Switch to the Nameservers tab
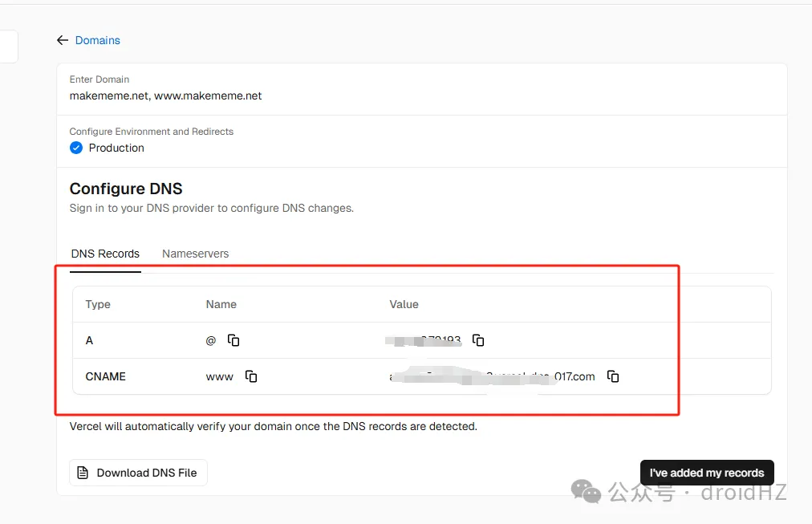Viewport: 812px width, 524px height. click(x=195, y=254)
